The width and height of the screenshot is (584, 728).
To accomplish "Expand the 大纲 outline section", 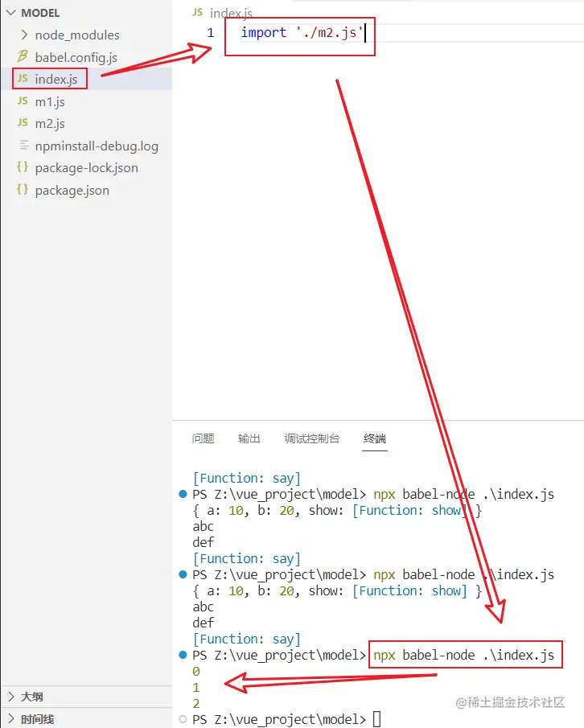I will 32,697.
